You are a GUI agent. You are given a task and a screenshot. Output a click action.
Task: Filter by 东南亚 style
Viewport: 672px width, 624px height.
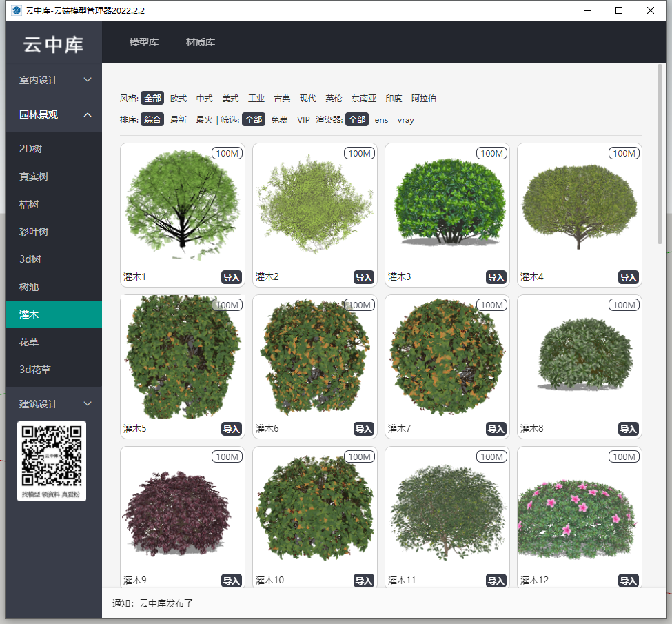click(x=364, y=98)
